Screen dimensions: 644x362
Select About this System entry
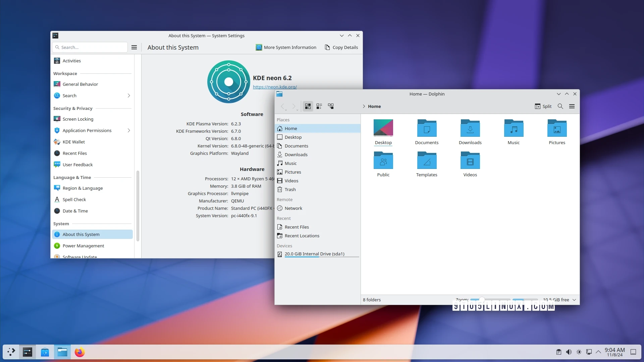point(92,234)
